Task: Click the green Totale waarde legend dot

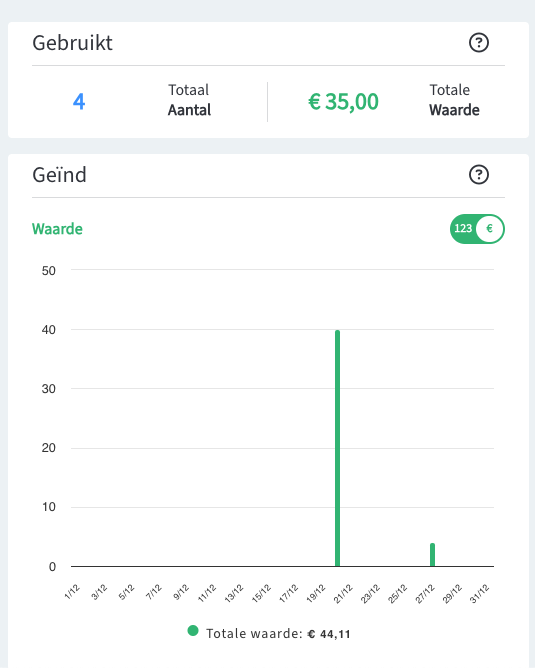Action: pos(193,631)
